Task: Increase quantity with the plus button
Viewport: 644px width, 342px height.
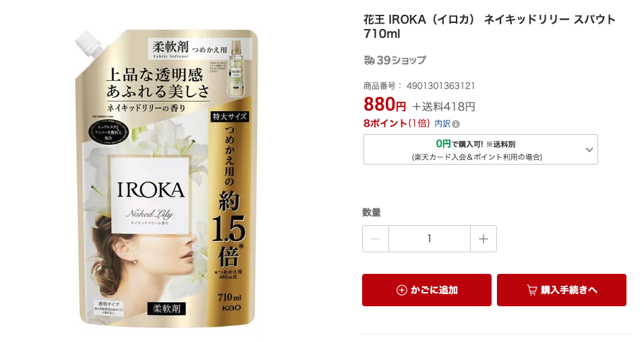Action: click(x=484, y=239)
